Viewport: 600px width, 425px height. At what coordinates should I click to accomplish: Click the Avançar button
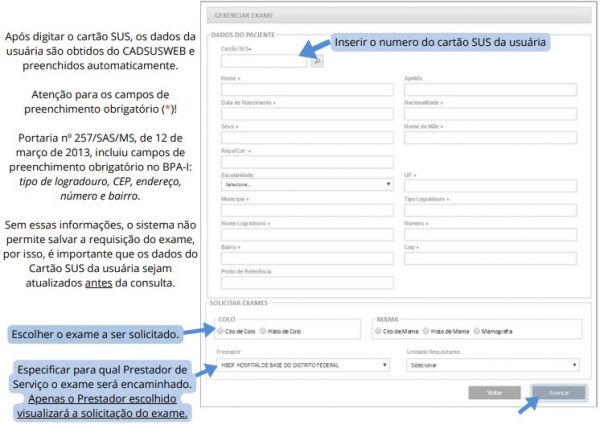(x=558, y=392)
